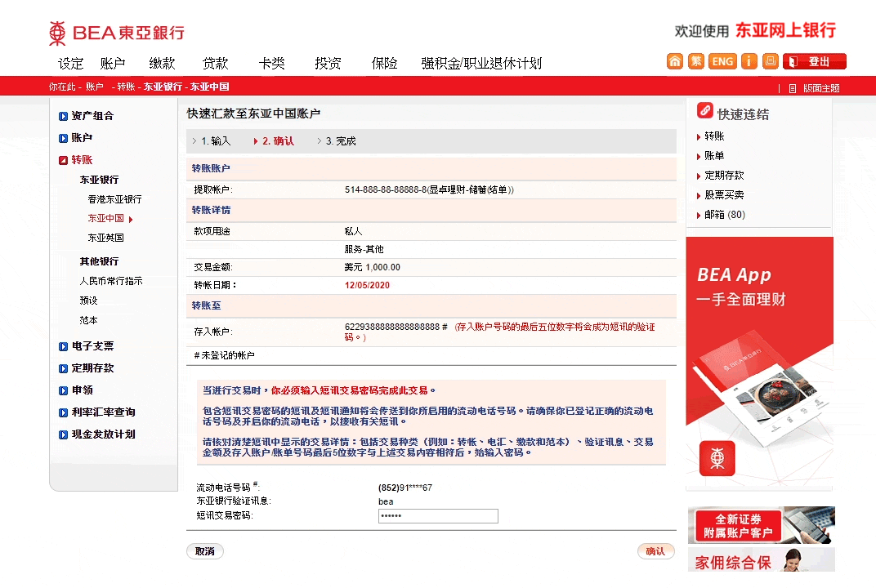Open the orange information 'i' icon
The image size is (876, 588).
[x=749, y=61]
